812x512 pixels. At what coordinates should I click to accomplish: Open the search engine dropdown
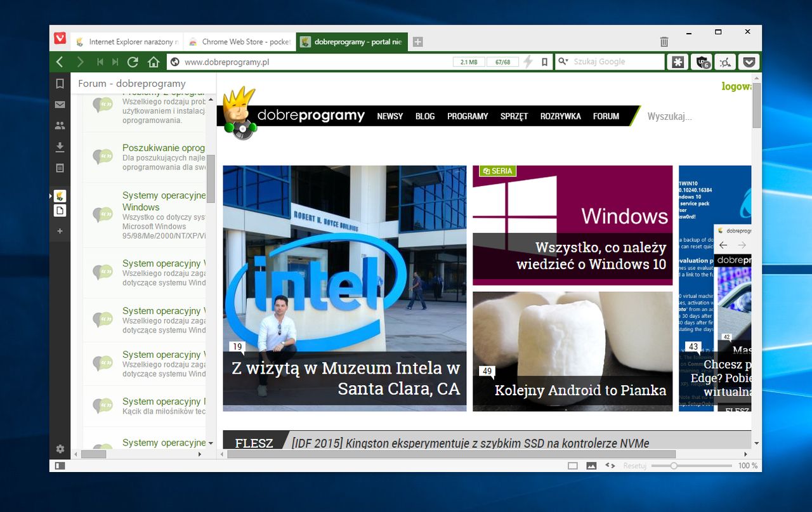pyautogui.click(x=563, y=62)
